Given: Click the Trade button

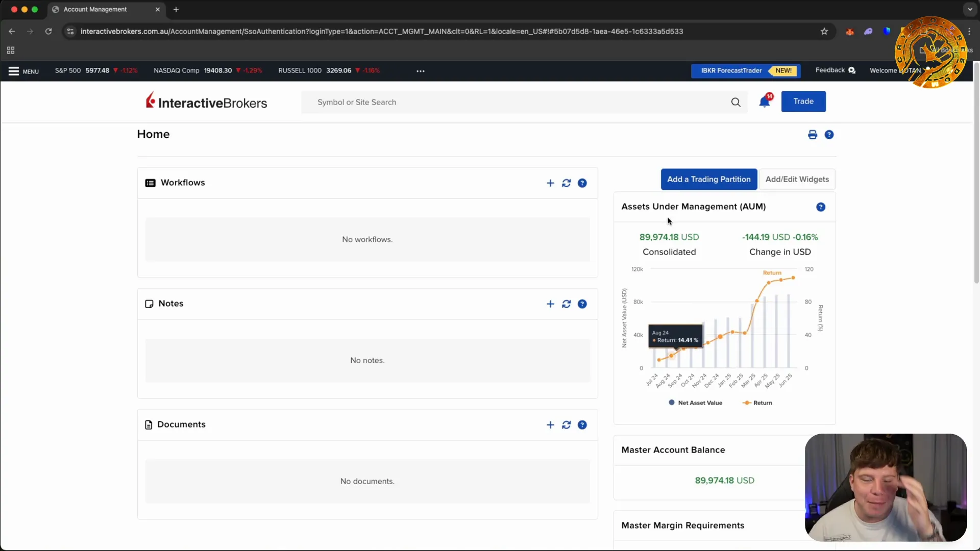Looking at the screenshot, I should click(x=803, y=102).
